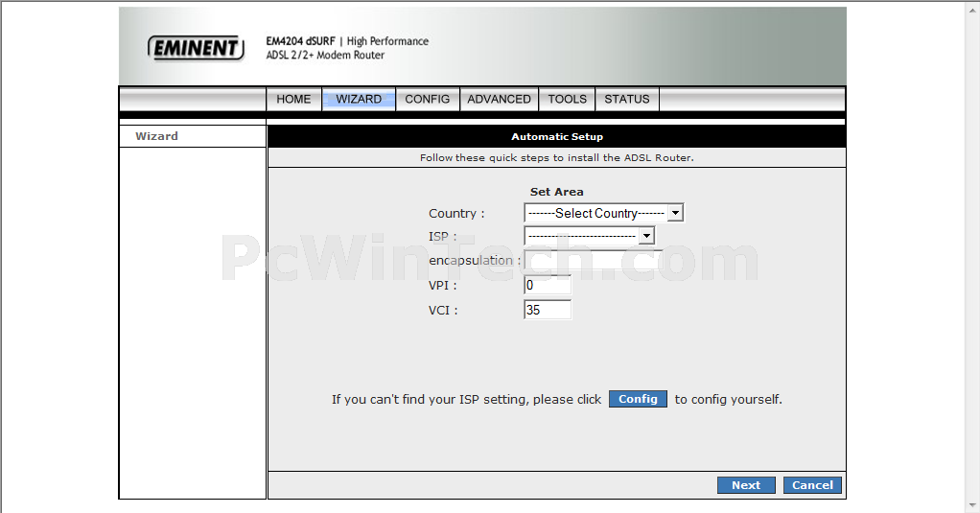
Task: Proceed with the Next button
Action: point(746,485)
